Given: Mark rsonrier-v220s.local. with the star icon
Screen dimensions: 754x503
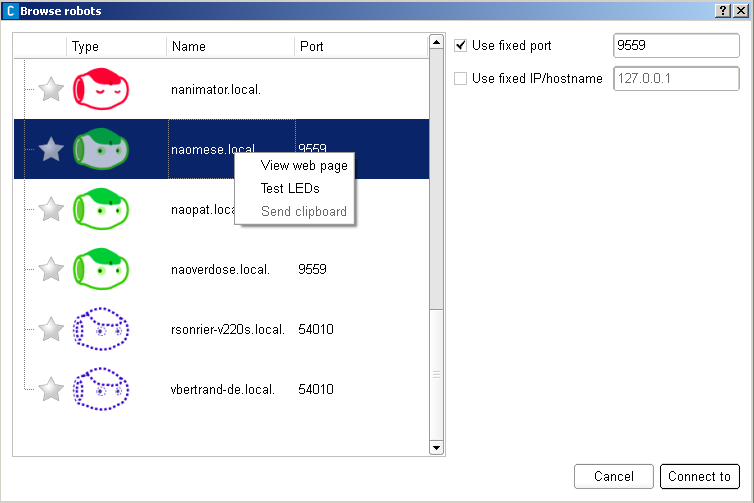Looking at the screenshot, I should [x=51, y=329].
